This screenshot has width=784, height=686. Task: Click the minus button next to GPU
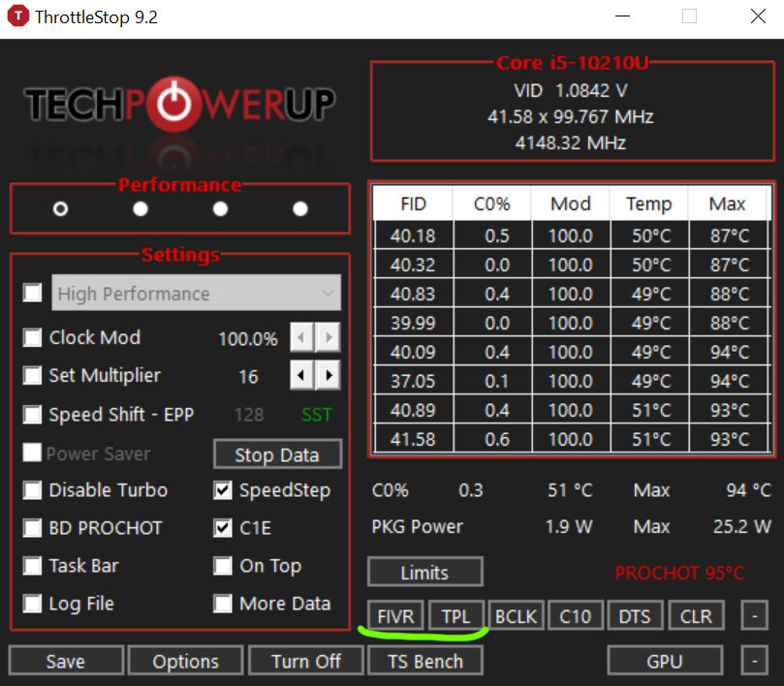pyautogui.click(x=755, y=661)
